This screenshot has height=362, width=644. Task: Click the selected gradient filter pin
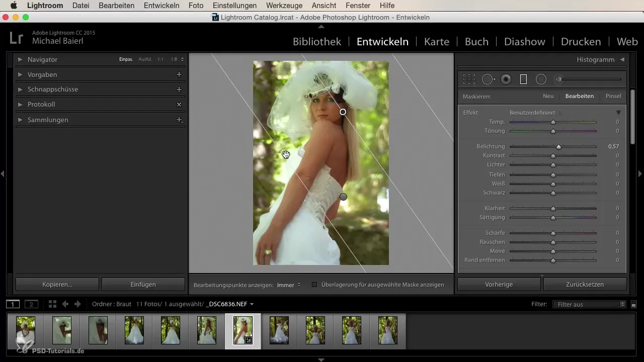pyautogui.click(x=343, y=112)
